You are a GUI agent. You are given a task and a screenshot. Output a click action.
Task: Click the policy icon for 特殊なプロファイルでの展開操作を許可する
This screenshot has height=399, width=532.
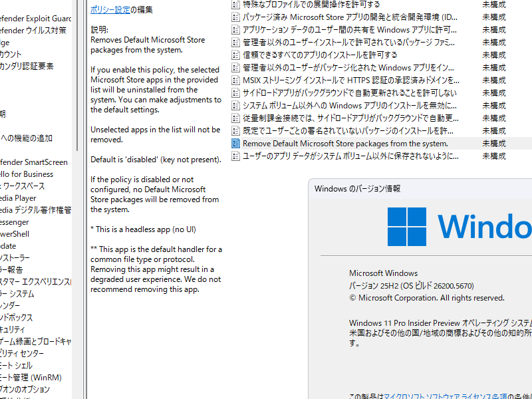pyautogui.click(x=235, y=5)
